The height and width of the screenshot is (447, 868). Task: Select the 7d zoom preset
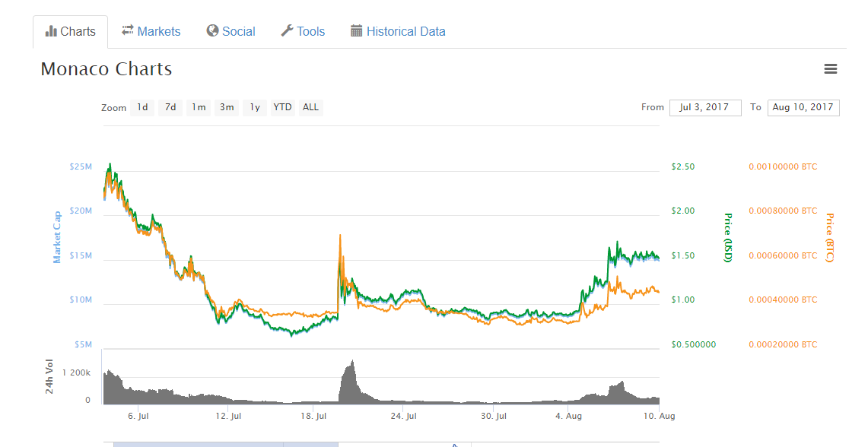(x=170, y=107)
